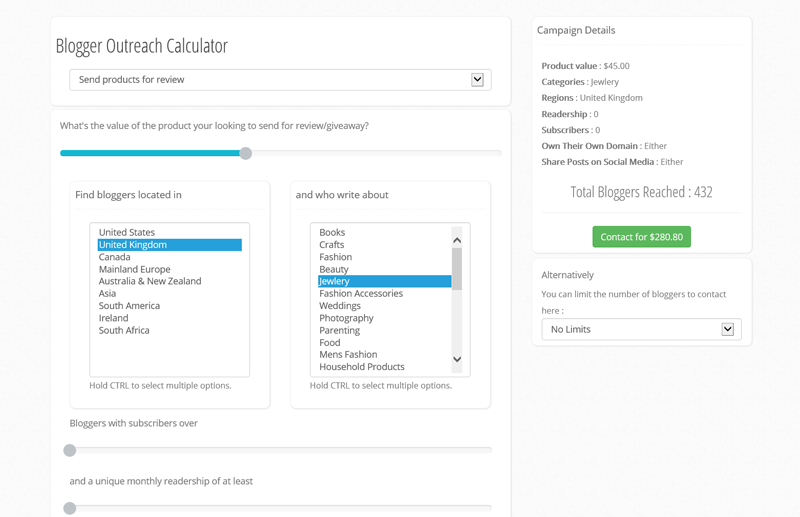Screen dimensions: 800x517
Task: Open the Send products for review dropdown
Action: click(280, 80)
